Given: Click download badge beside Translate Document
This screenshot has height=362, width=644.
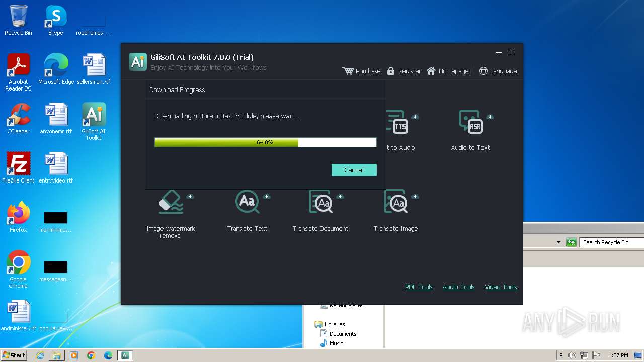Looking at the screenshot, I should tap(340, 196).
